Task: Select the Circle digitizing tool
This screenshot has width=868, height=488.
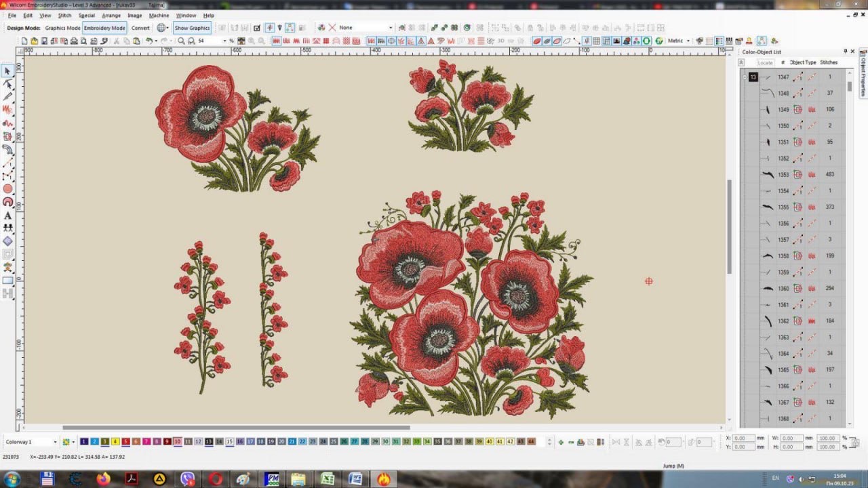Action: coord(7,189)
